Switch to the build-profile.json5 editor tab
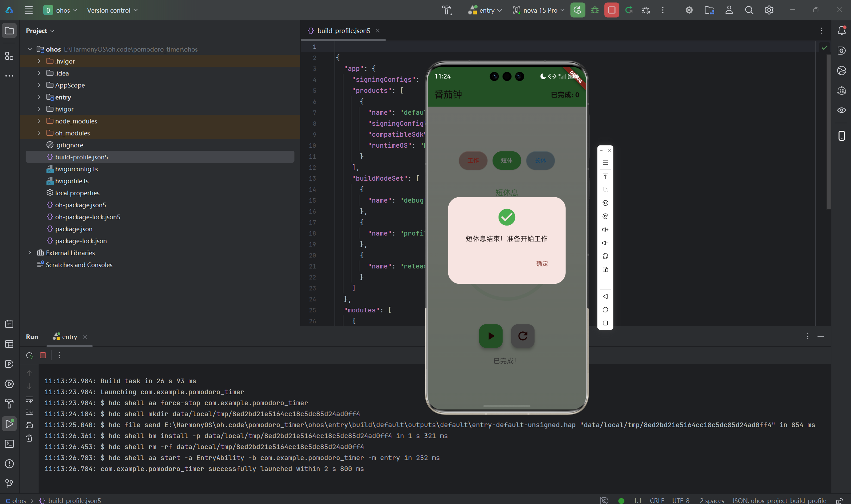This screenshot has height=504, width=851. (343, 31)
